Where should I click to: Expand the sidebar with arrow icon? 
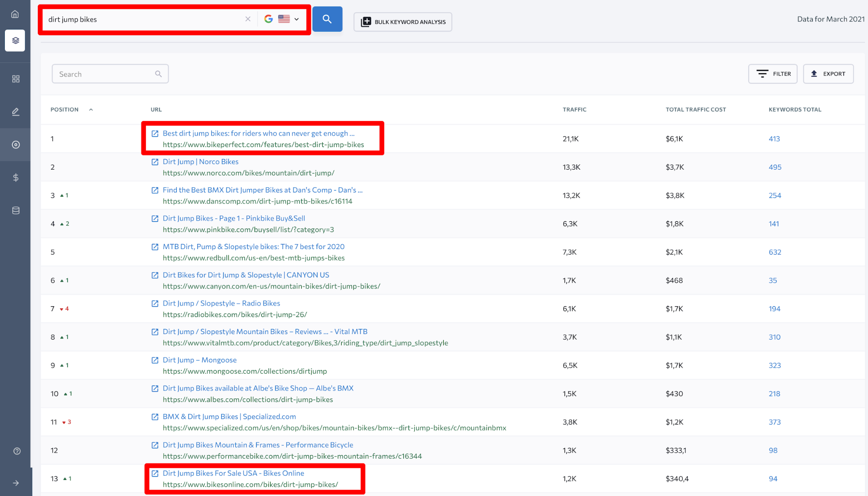coord(16,483)
